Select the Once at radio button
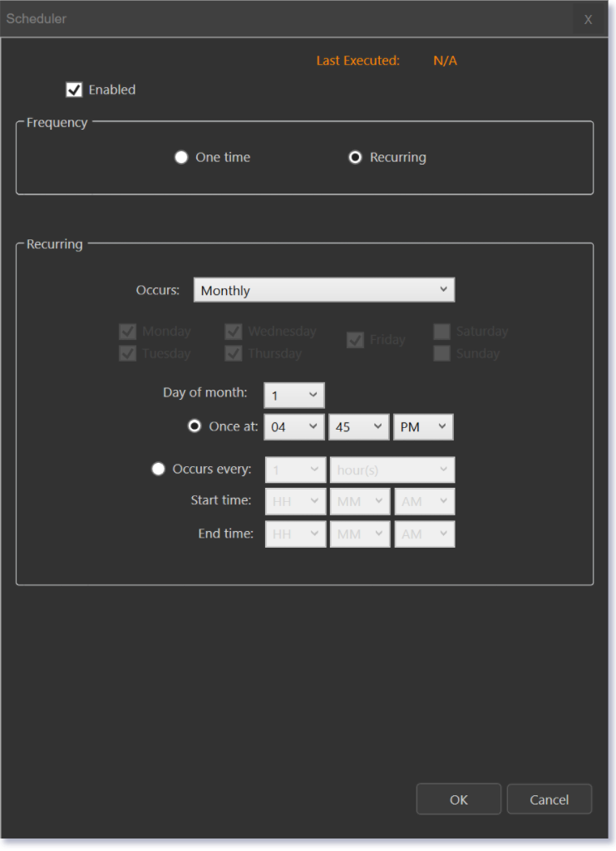This screenshot has height=851, width=616. click(x=195, y=426)
